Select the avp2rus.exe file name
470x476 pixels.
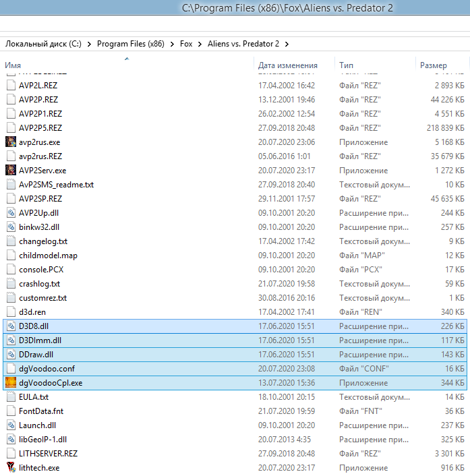click(x=40, y=142)
